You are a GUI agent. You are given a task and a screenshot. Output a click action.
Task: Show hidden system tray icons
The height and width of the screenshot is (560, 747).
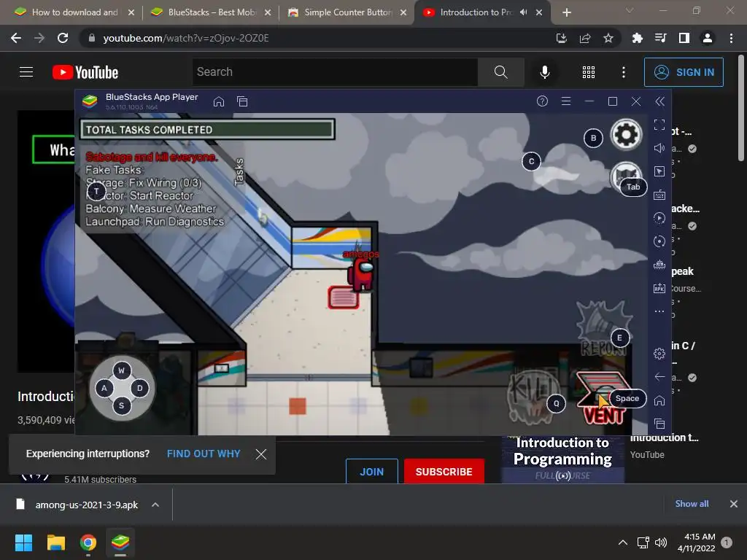tap(623, 542)
